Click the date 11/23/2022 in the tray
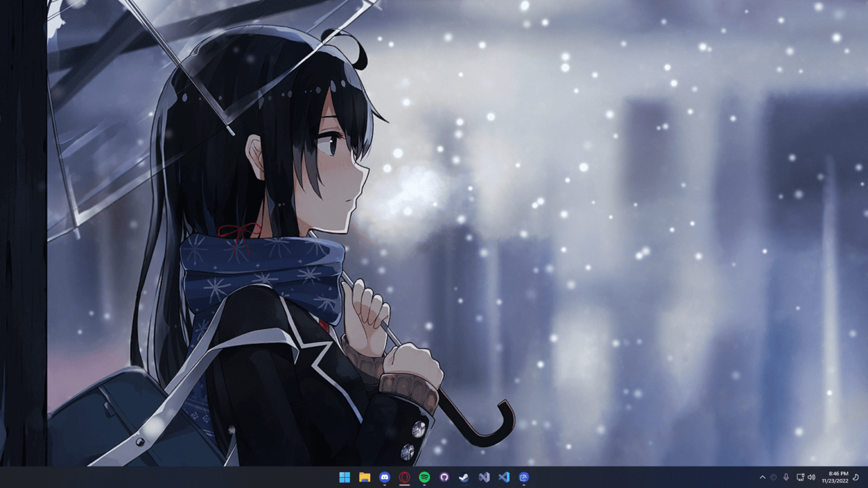The width and height of the screenshot is (868, 488). (835, 480)
